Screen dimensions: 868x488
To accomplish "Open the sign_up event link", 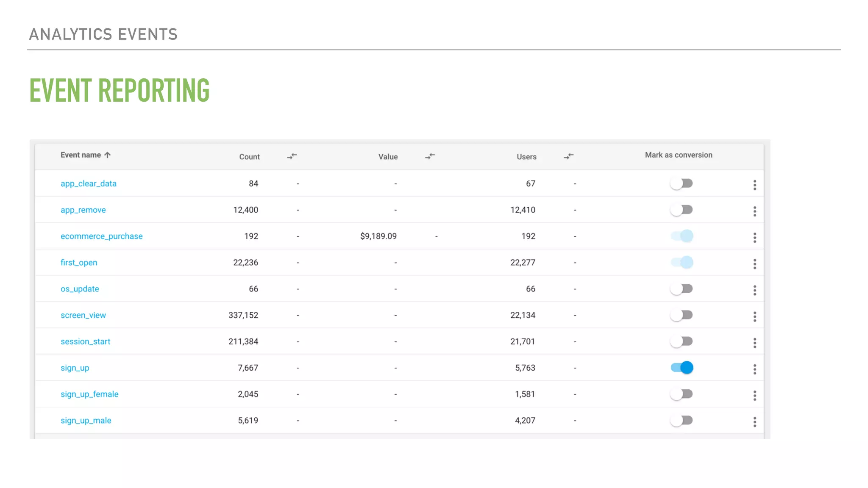I will [x=75, y=368].
